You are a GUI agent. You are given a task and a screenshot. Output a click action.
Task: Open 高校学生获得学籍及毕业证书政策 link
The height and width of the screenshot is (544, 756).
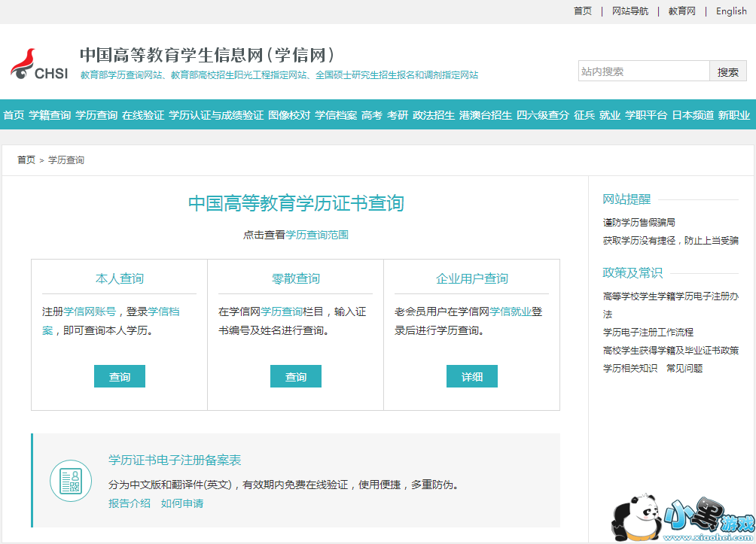tap(671, 351)
